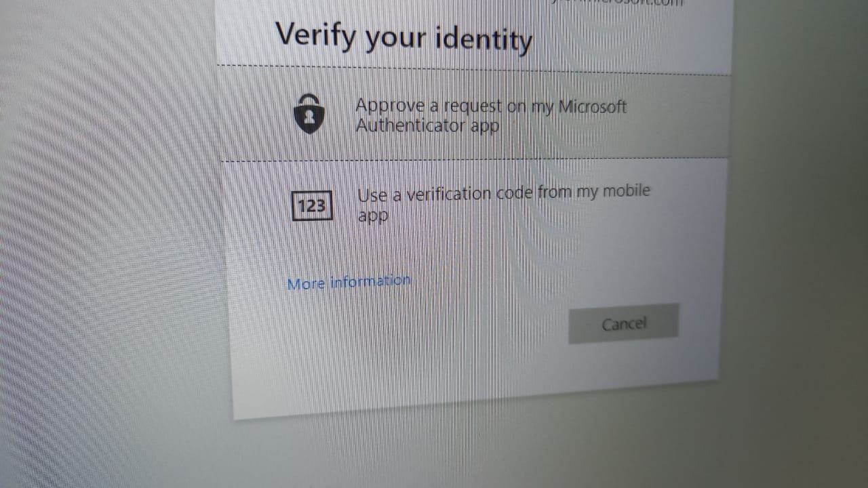868x488 pixels.
Task: Click the 'Use a verification code' first text line
Action: pyautogui.click(x=504, y=193)
